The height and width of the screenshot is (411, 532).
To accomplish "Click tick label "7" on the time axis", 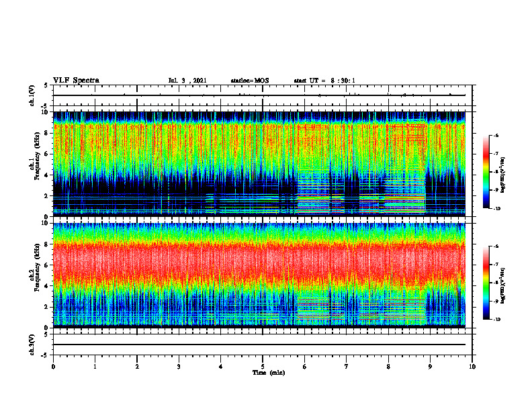I will tap(347, 367).
